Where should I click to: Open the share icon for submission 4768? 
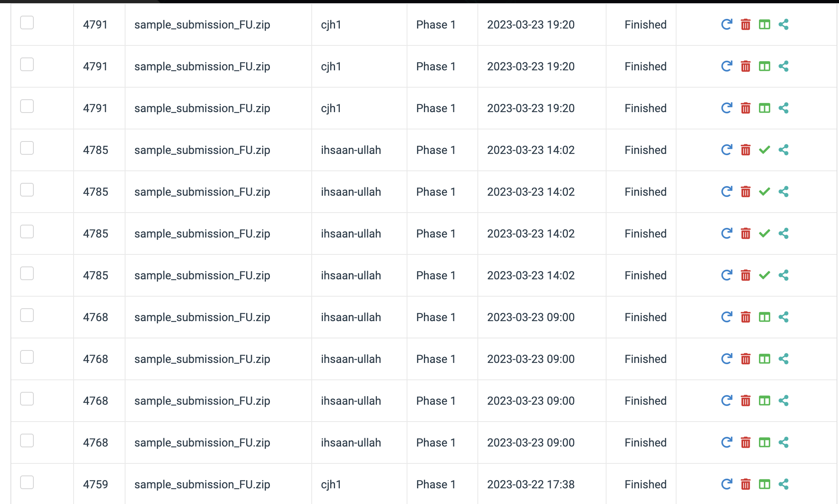coord(783,317)
